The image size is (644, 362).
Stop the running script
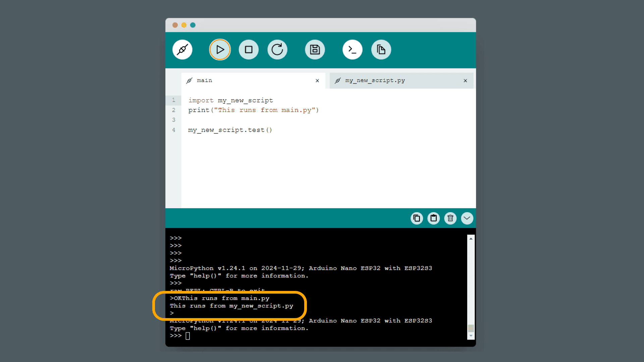point(249,49)
